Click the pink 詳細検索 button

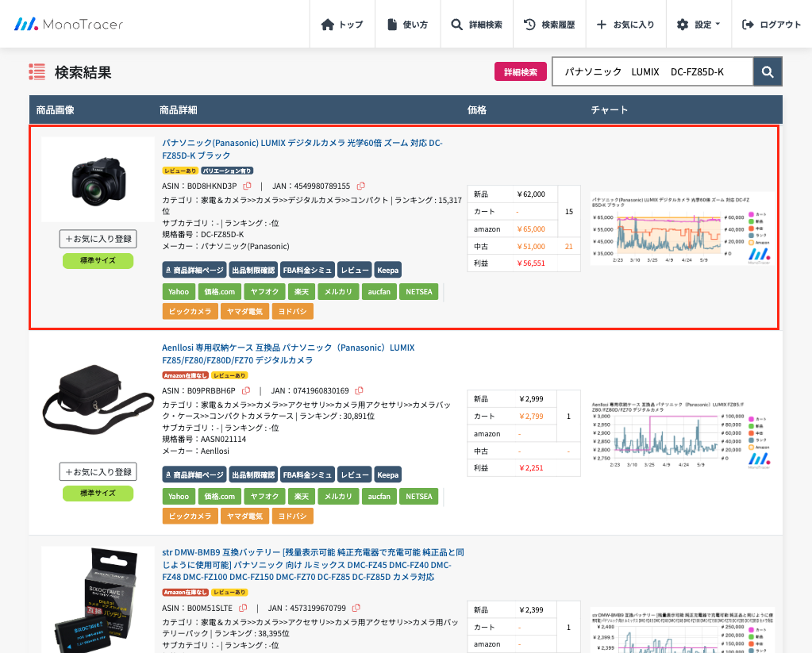coord(521,71)
